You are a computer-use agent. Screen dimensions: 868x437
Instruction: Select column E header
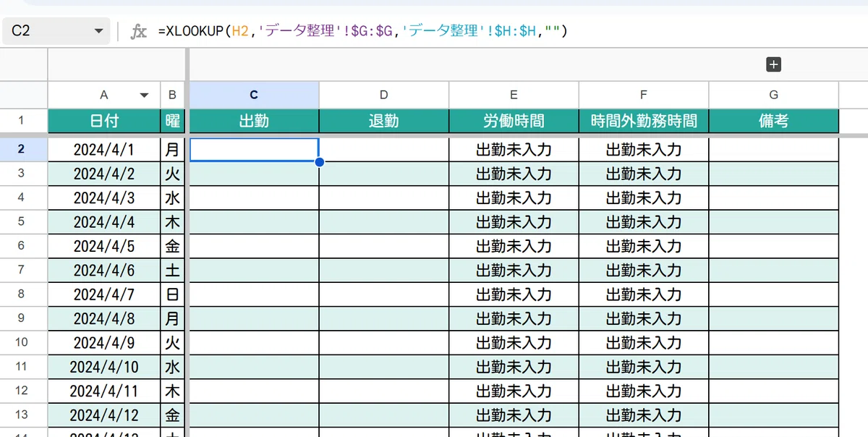(x=514, y=95)
